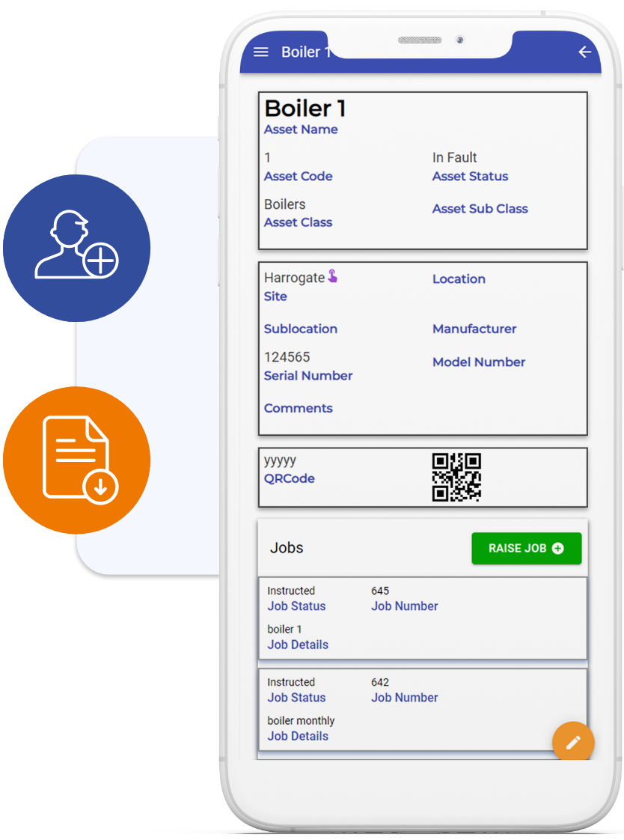Viewport: 624px width, 840px height.
Task: Click 'boiler 1' job details text
Action: tap(284, 629)
